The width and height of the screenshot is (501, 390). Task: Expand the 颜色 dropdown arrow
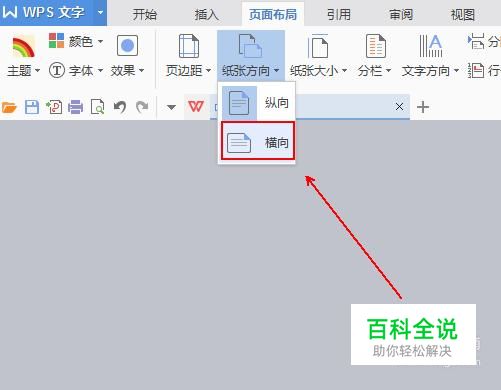100,42
